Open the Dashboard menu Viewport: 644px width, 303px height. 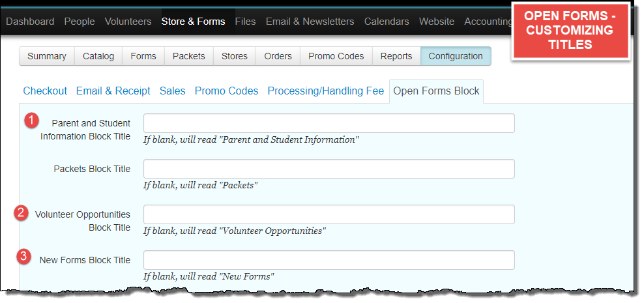click(x=30, y=22)
